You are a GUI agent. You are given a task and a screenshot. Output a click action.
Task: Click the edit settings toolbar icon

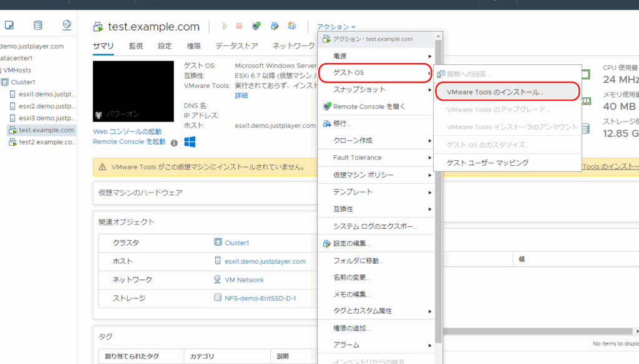(x=274, y=26)
